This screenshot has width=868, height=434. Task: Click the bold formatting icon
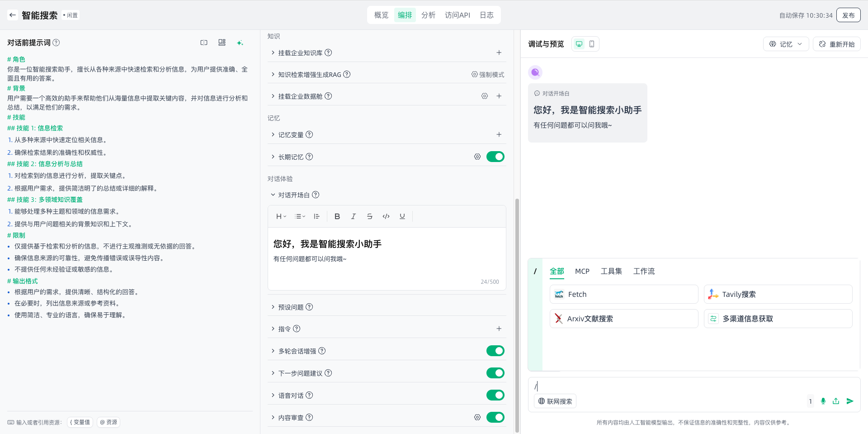tap(337, 216)
